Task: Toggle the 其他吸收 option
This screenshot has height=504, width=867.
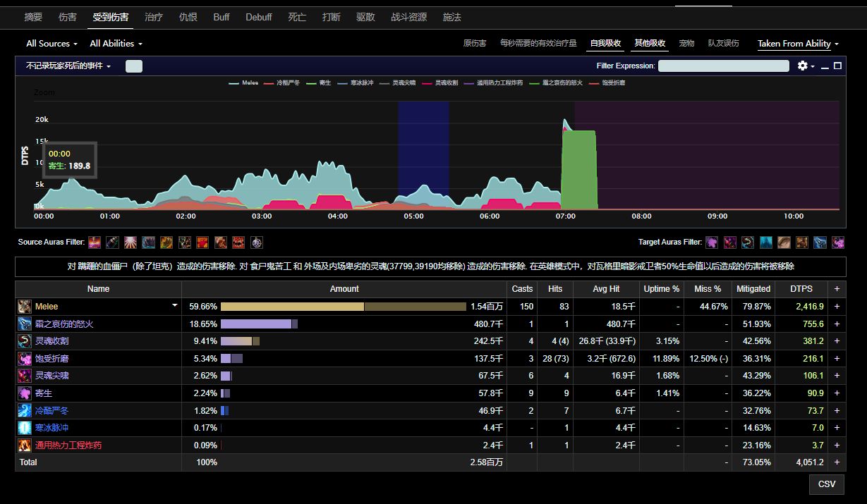Action: pyautogui.click(x=650, y=44)
